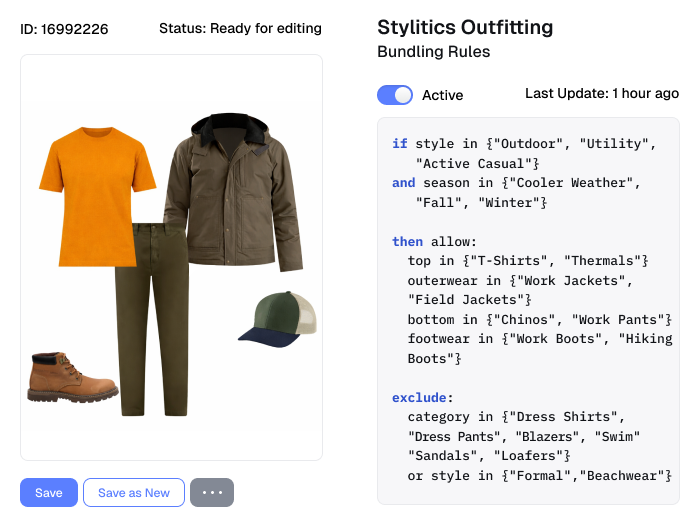700x525 pixels.
Task: Click the outfit ID 16992226 text
Action: (x=65, y=29)
